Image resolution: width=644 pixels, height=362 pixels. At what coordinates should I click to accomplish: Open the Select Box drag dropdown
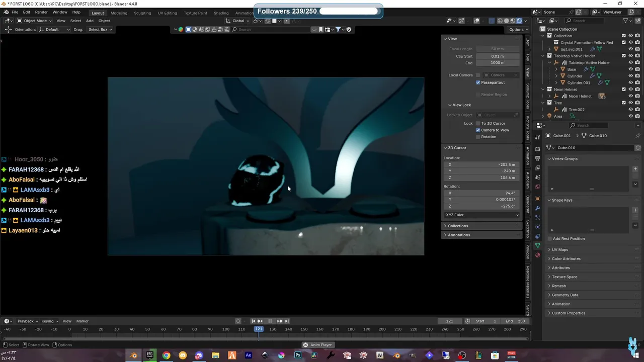click(x=100, y=30)
